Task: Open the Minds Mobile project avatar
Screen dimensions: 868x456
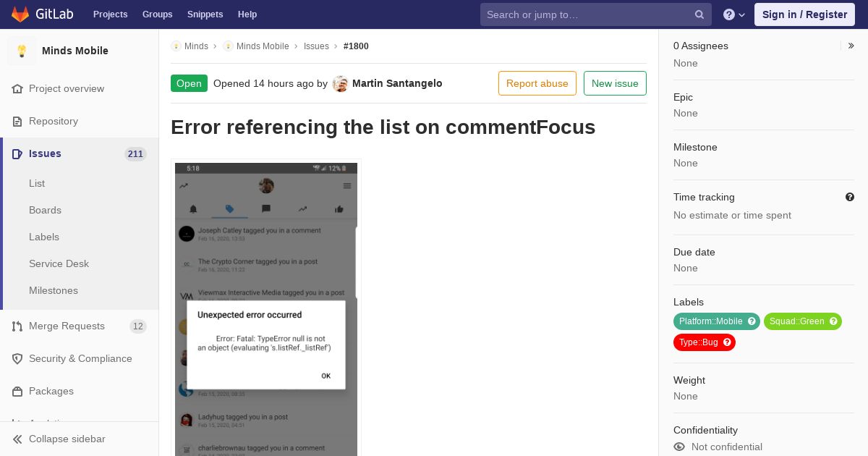Action: coord(22,51)
